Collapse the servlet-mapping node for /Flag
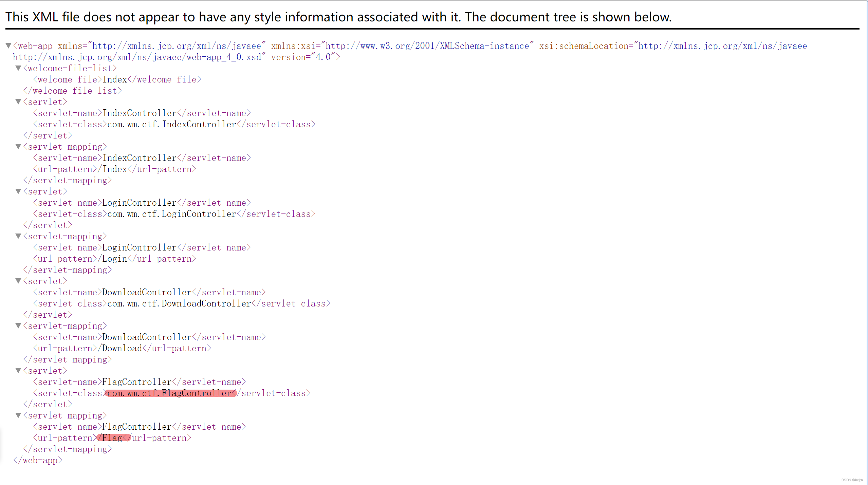Viewport: 868px width, 485px height. [x=18, y=415]
